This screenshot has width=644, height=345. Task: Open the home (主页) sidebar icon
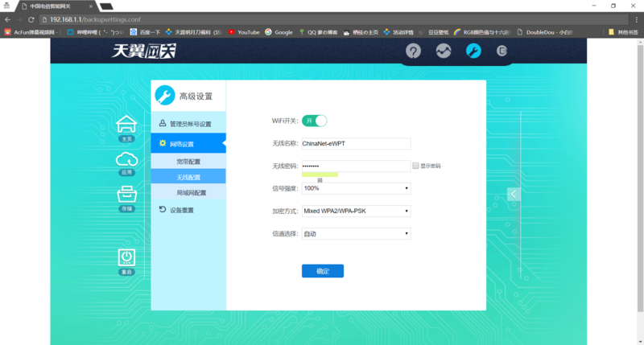[x=126, y=125]
